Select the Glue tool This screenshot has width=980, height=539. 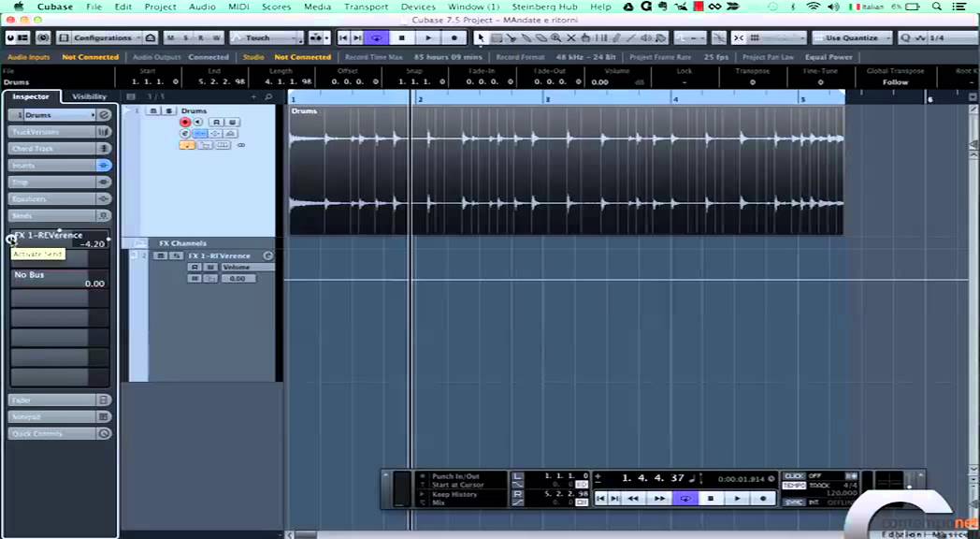tap(526, 37)
